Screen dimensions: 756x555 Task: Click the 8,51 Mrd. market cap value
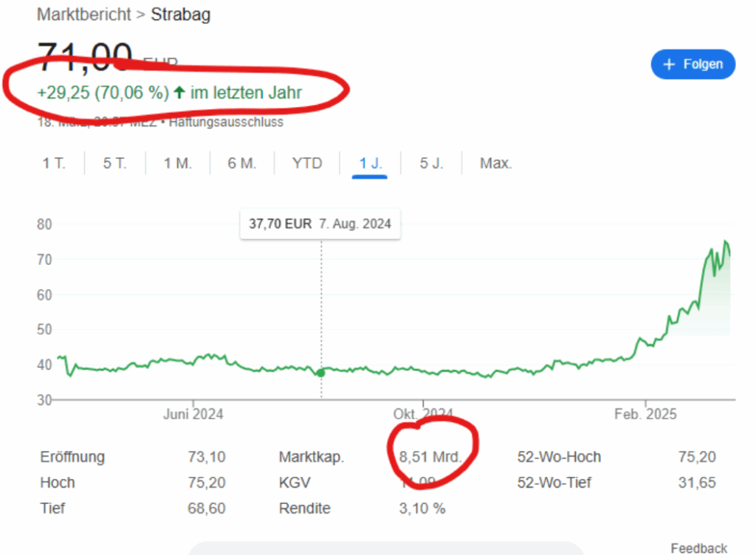click(x=430, y=457)
